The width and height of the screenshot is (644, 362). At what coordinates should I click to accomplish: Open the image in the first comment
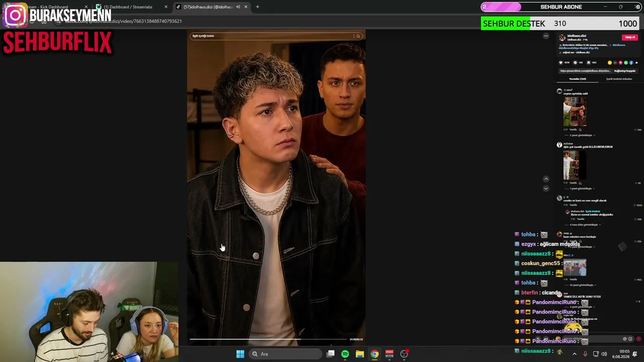tap(575, 112)
